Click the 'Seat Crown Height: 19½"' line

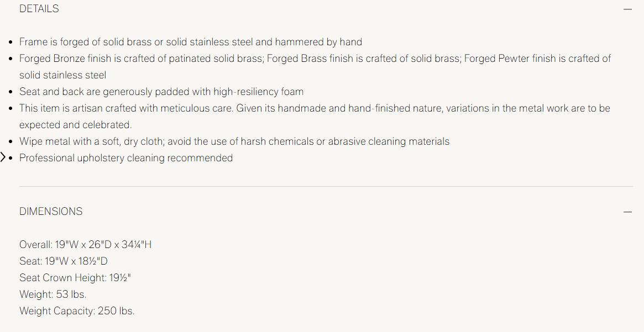click(75, 278)
